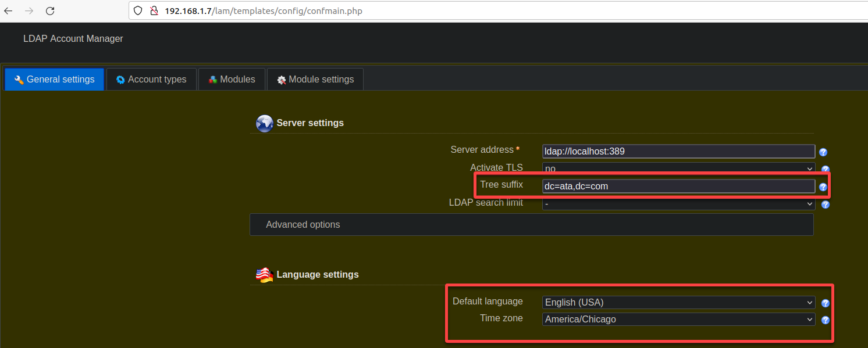868x348 pixels.
Task: Click into the Server address field
Action: (x=678, y=151)
